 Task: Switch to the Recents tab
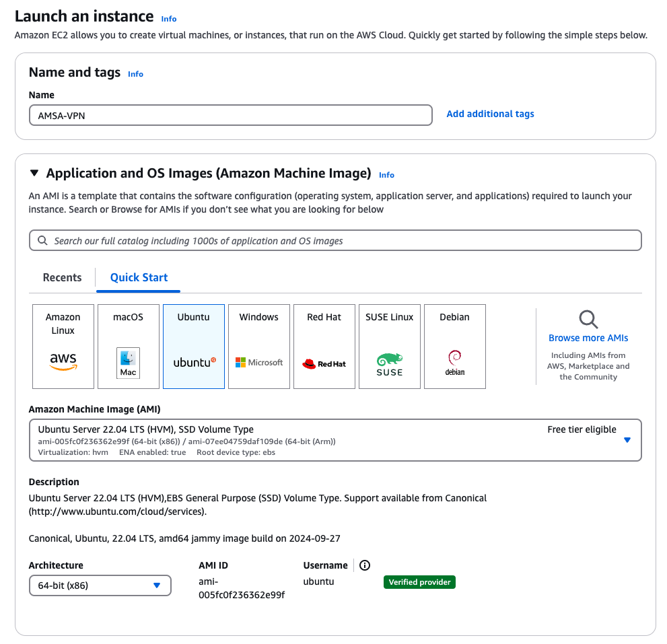tap(62, 277)
